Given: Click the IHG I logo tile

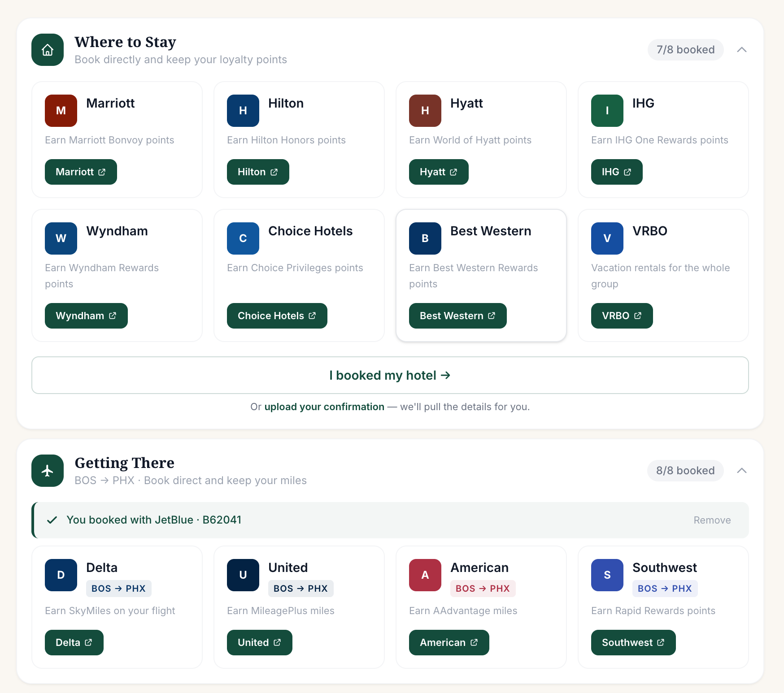Looking at the screenshot, I should pyautogui.click(x=607, y=111).
